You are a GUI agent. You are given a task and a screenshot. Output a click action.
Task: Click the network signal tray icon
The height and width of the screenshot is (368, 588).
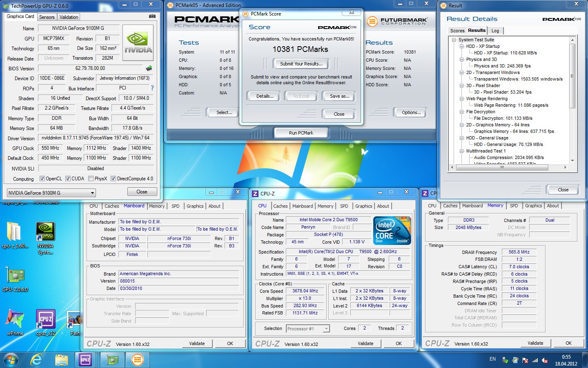535,360
